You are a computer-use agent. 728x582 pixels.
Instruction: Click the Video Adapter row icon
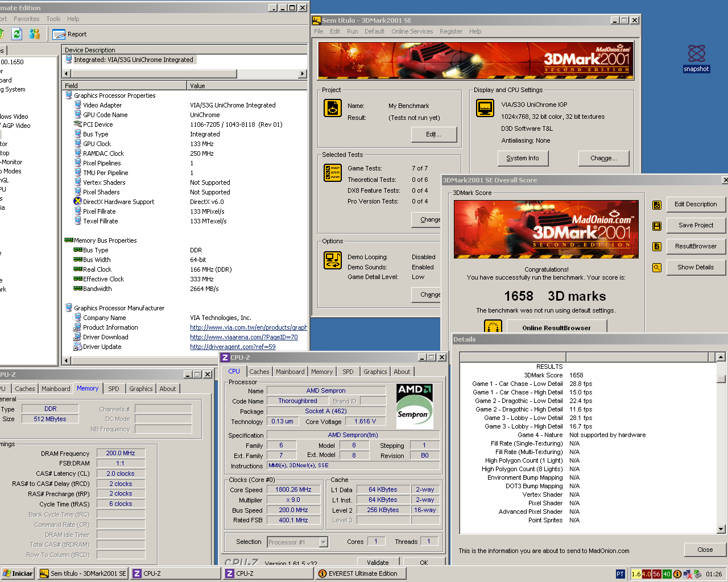pyautogui.click(x=78, y=105)
